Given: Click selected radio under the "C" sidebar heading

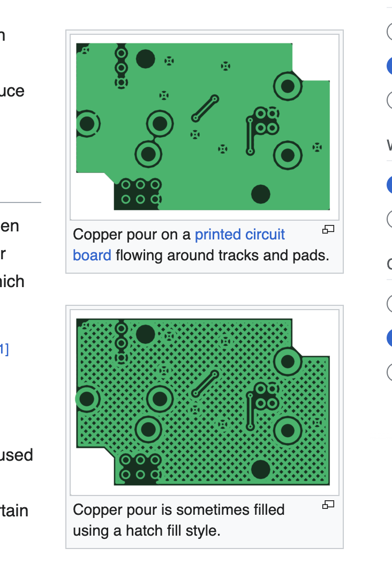Looking at the screenshot, I should click(389, 338).
